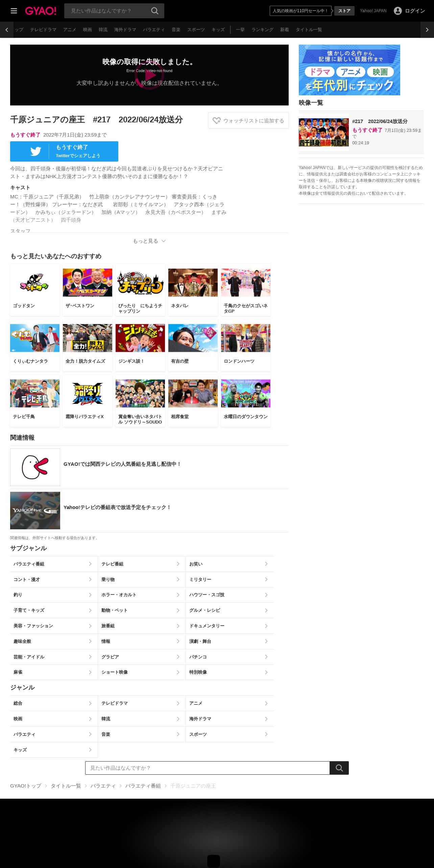Open くりぃむナンタラ show thumbnail
The width and height of the screenshot is (434, 868).
[x=35, y=338]
